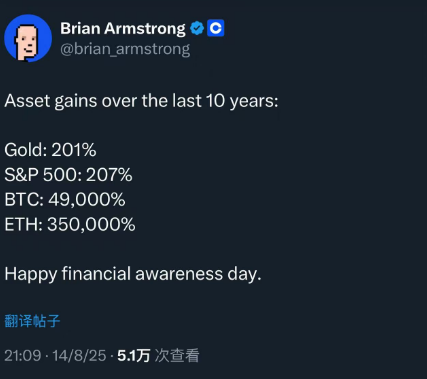Click the 207% figure
The height and width of the screenshot is (379, 427).
point(109,175)
